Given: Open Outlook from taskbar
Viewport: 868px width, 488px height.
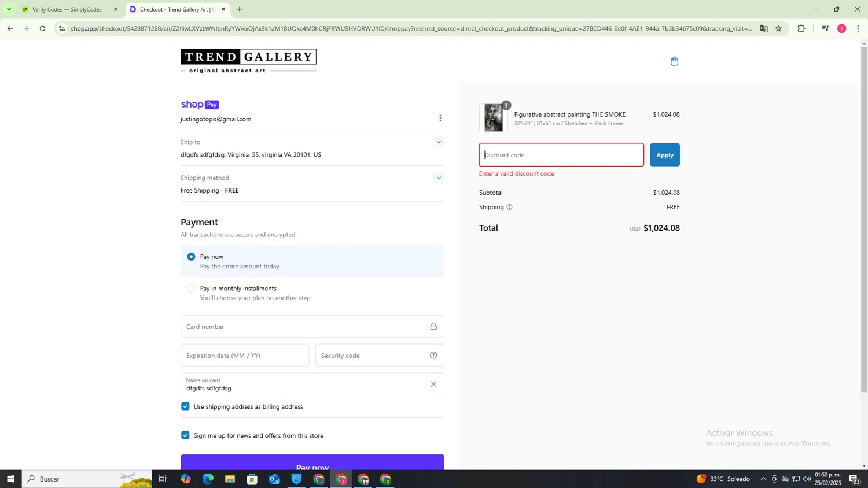Looking at the screenshot, I should [x=274, y=479].
